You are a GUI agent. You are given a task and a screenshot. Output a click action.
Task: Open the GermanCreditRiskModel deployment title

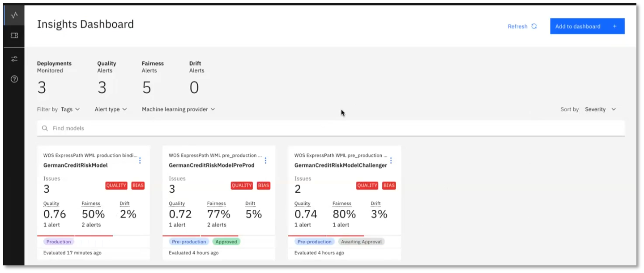(x=75, y=165)
